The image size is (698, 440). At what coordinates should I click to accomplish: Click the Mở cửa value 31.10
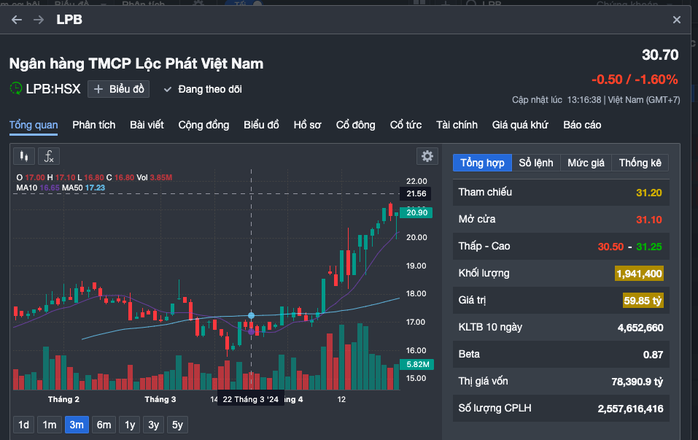(x=649, y=220)
